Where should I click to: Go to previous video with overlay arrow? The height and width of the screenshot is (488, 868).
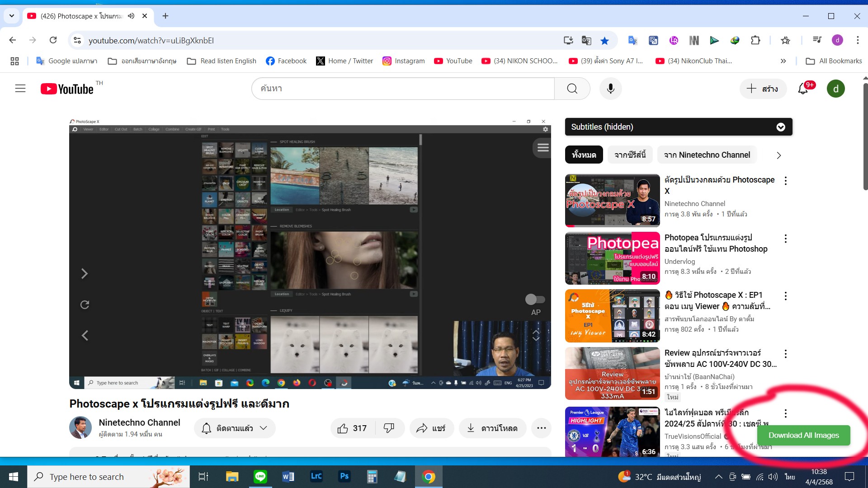click(x=85, y=335)
